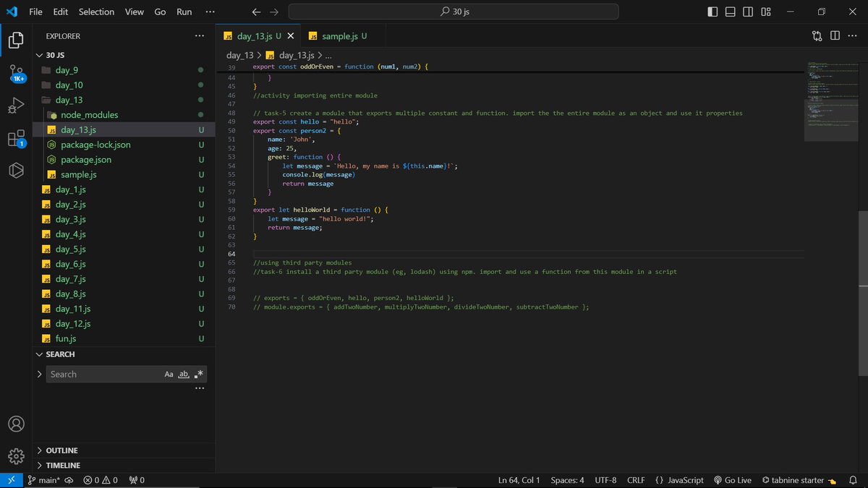
Task: Open the Source Control view
Action: (x=15, y=71)
